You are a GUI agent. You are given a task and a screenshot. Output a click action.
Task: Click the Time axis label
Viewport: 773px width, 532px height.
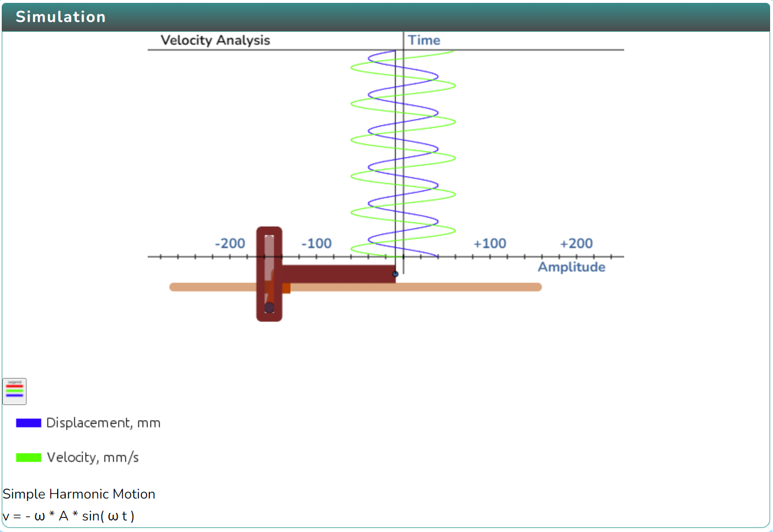point(424,40)
